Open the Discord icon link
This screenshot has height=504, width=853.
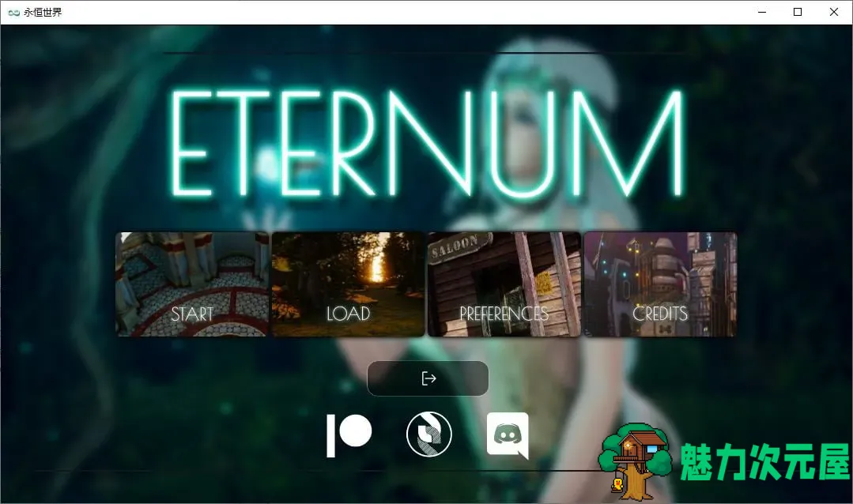pyautogui.click(x=508, y=435)
